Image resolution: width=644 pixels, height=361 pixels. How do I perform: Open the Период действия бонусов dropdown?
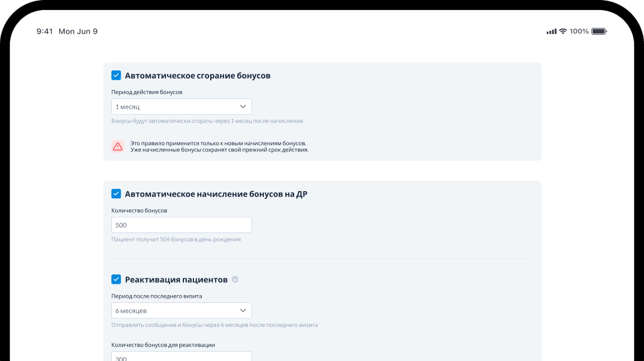click(181, 106)
